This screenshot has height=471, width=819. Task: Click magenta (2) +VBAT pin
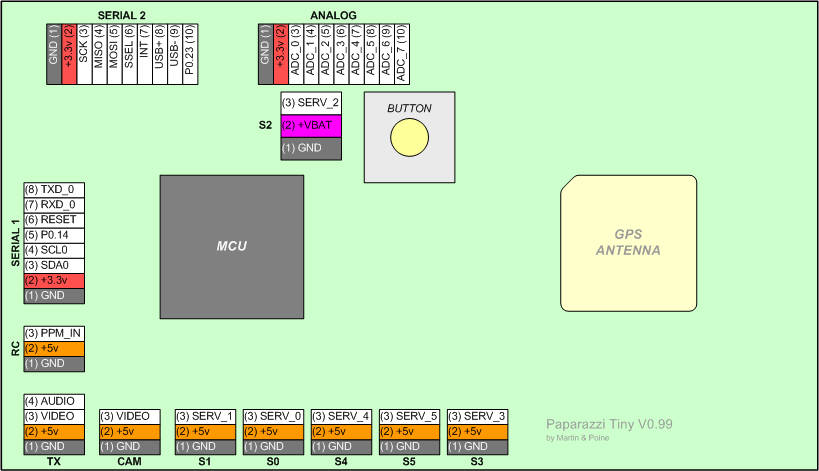point(311,126)
